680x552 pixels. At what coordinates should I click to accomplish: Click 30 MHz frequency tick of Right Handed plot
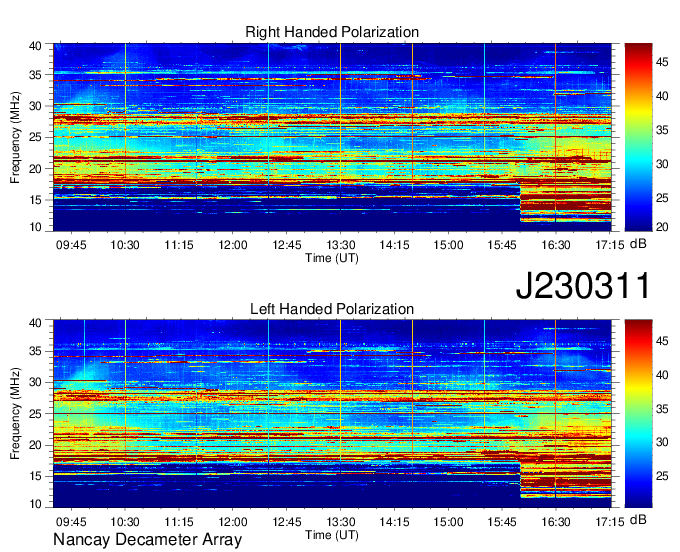(35, 106)
